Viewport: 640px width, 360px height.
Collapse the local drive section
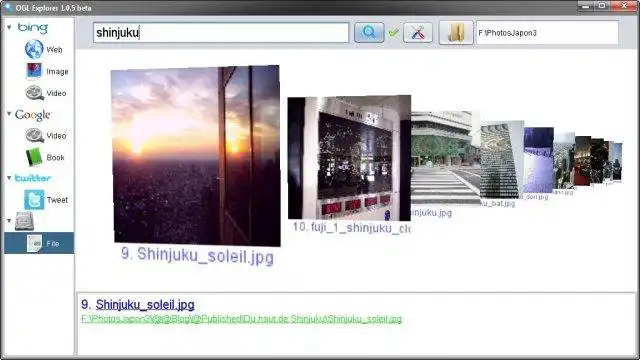click(9, 221)
